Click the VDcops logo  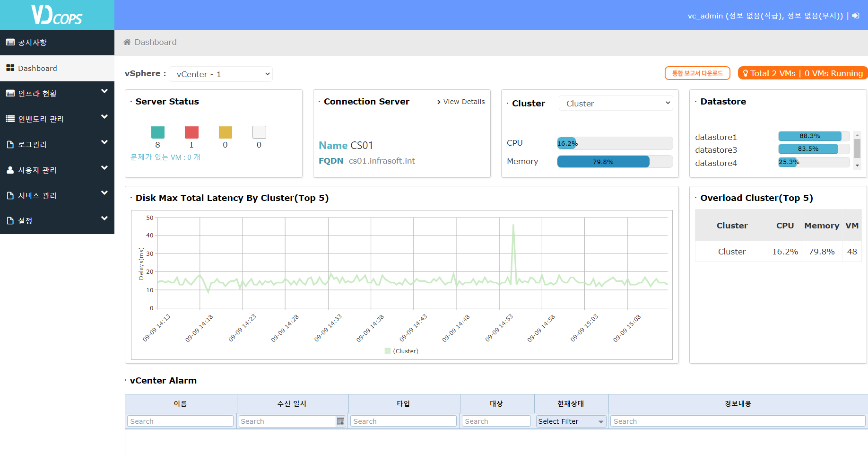[57, 15]
